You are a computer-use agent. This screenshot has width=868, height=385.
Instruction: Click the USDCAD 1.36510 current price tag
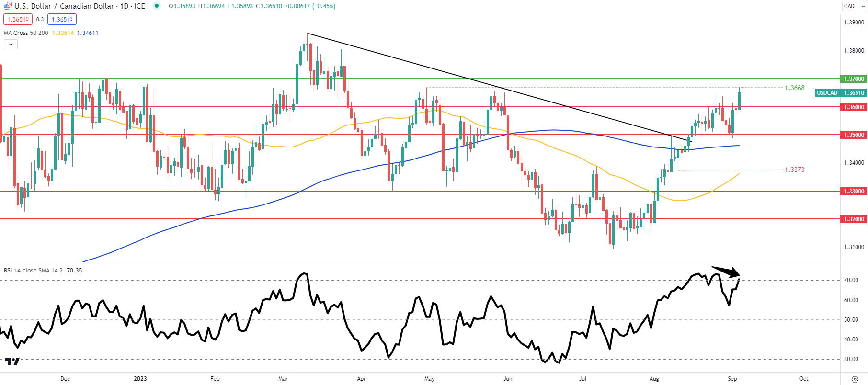[841, 93]
